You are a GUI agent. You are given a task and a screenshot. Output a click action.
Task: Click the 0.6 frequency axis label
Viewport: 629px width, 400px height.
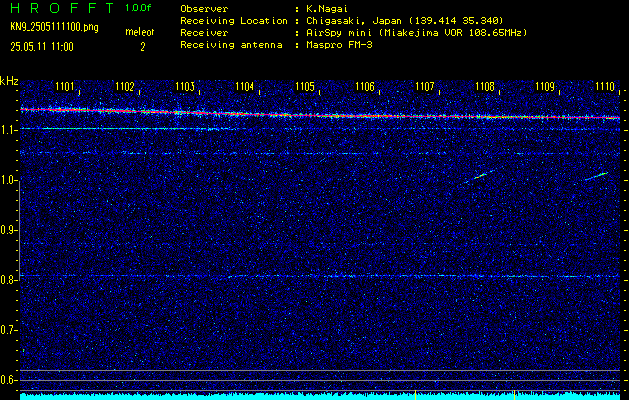[x=7, y=380]
